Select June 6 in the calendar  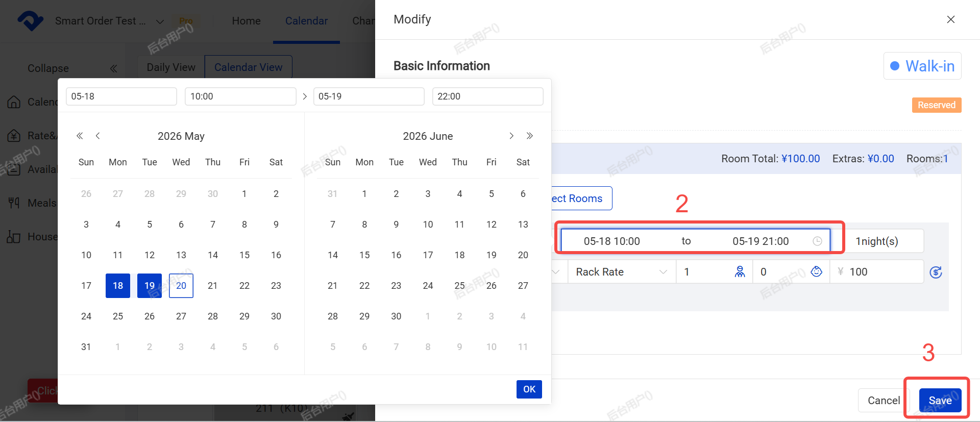coord(523,194)
